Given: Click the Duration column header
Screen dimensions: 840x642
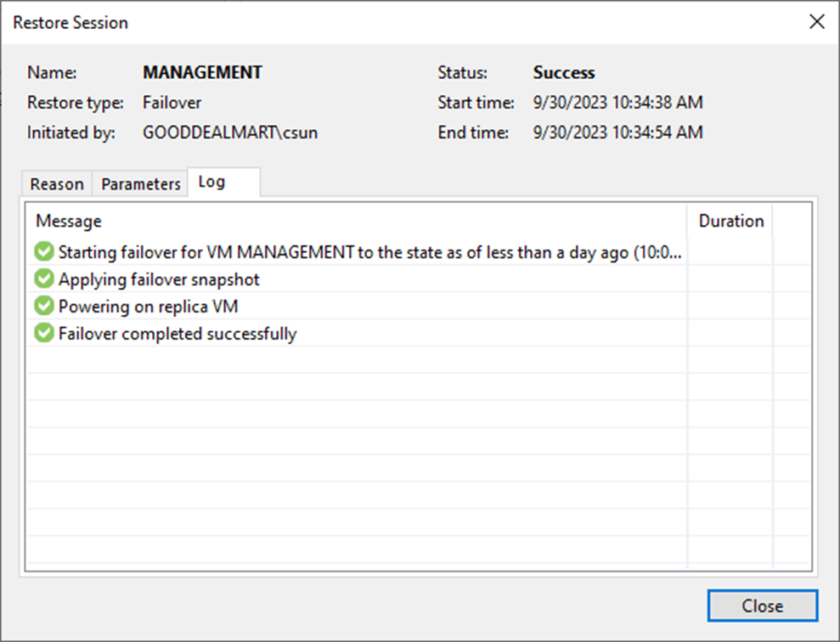Looking at the screenshot, I should tap(731, 221).
